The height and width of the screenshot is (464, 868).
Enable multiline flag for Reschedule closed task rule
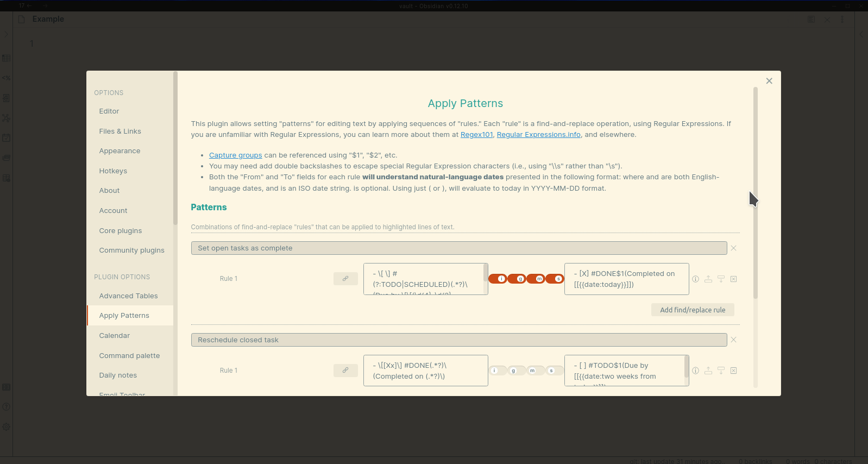536,371
